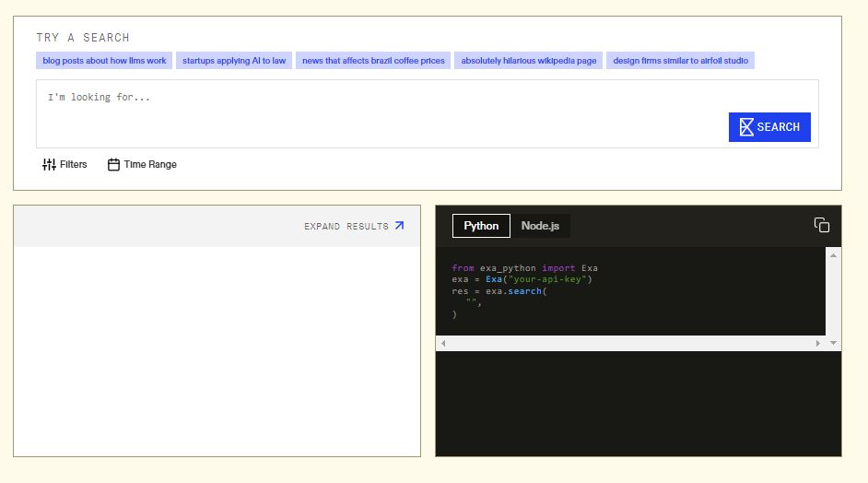Select 'startups applying AI to law' suggestion
868x483 pixels.
point(234,61)
